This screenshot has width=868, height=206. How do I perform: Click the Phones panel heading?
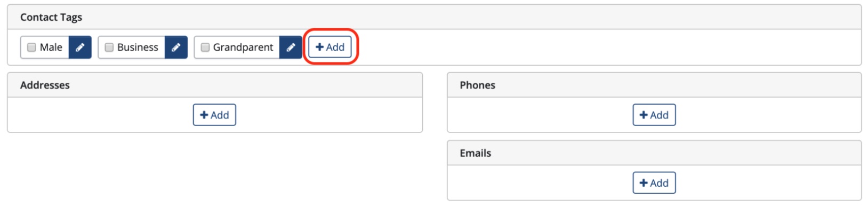pyautogui.click(x=478, y=85)
